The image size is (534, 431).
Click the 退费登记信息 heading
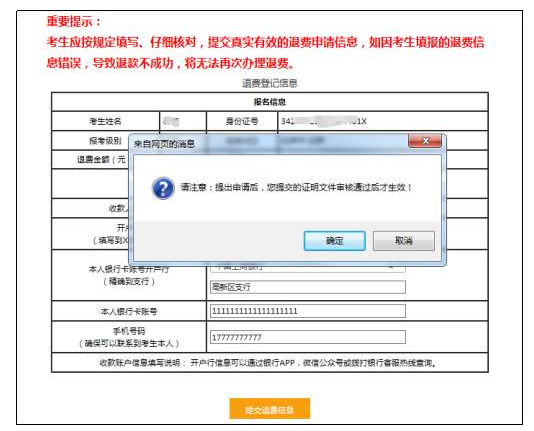pyautogui.click(x=270, y=83)
